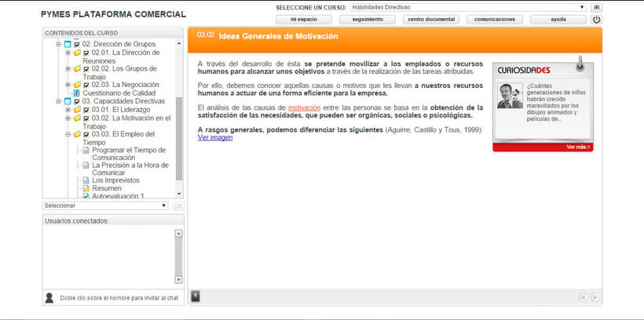The image size is (644, 320).
Task: Click green check icon of Autoevaluación 1
Action: point(86,197)
